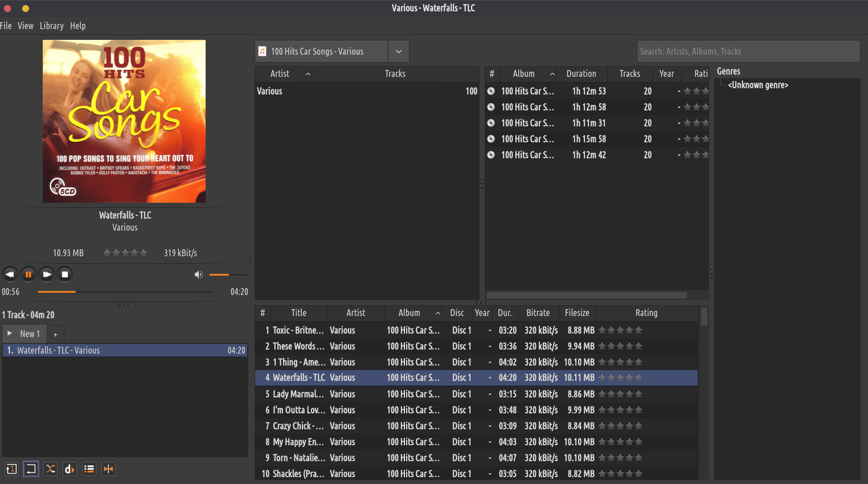Sort albums by Duration column header
868x484 pixels.
pos(582,74)
